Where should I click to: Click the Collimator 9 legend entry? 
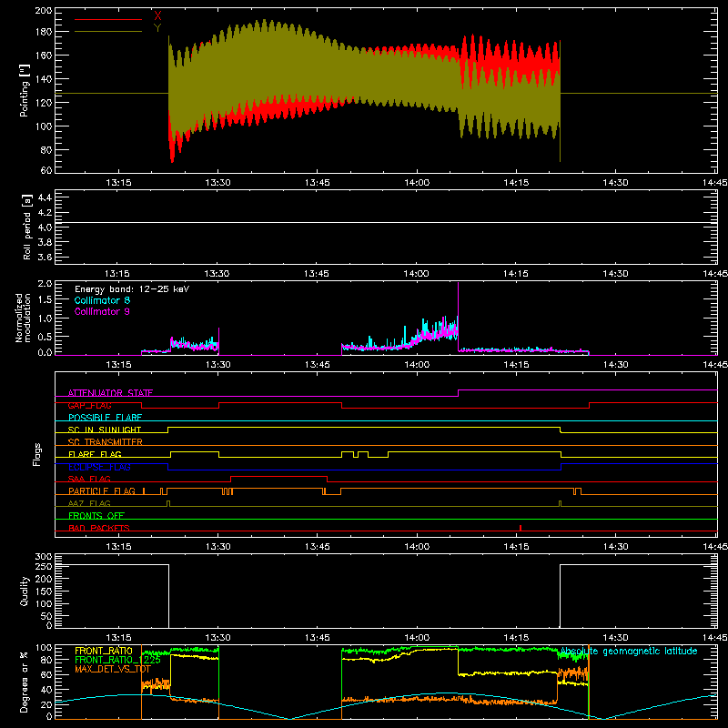tap(102, 311)
